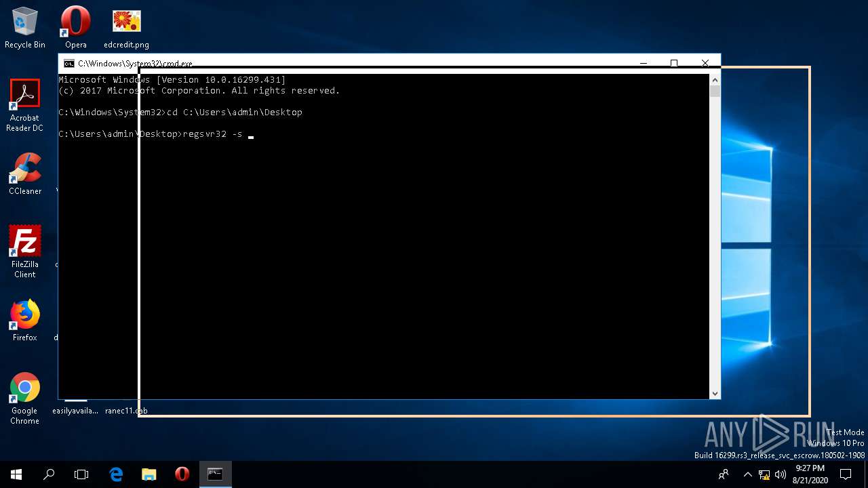Open the Windows Start menu

[x=16, y=474]
